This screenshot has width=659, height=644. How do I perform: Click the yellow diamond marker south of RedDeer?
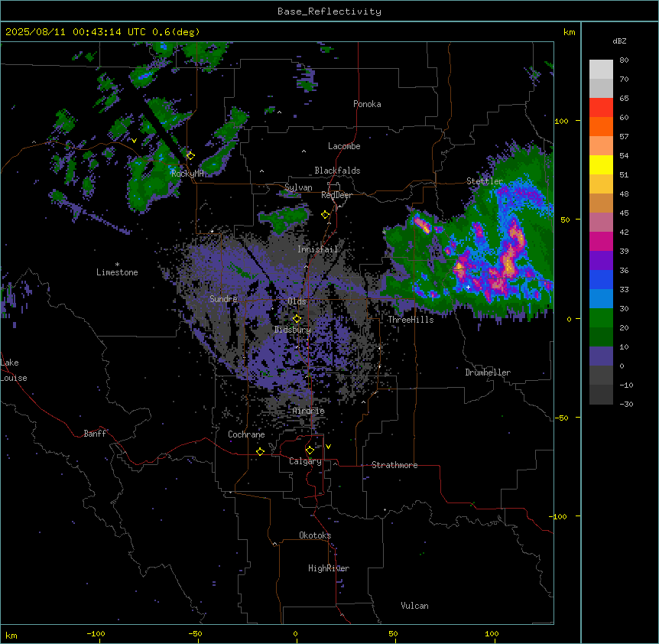click(326, 215)
